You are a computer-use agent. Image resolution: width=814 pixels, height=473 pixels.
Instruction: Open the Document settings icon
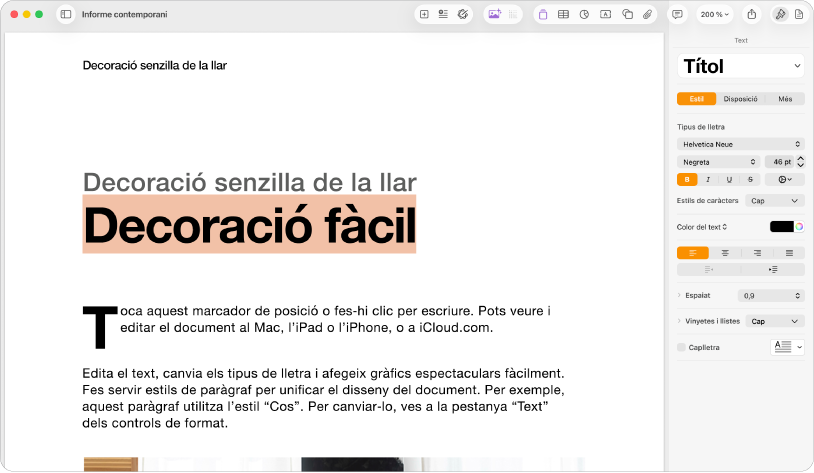[x=799, y=15]
